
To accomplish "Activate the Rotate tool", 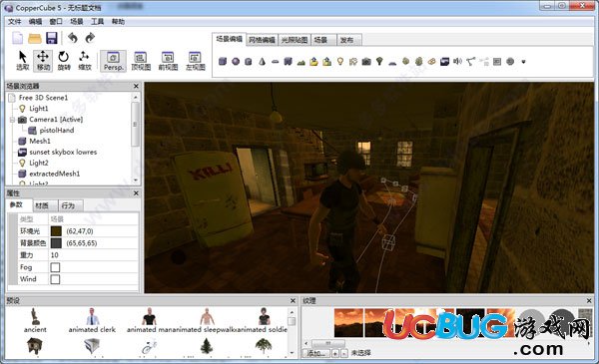I will click(64, 61).
